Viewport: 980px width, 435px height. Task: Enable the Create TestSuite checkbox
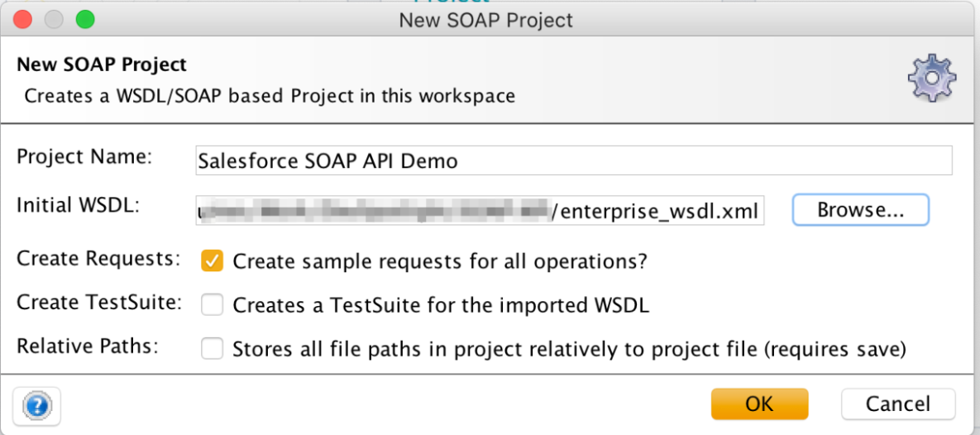213,305
